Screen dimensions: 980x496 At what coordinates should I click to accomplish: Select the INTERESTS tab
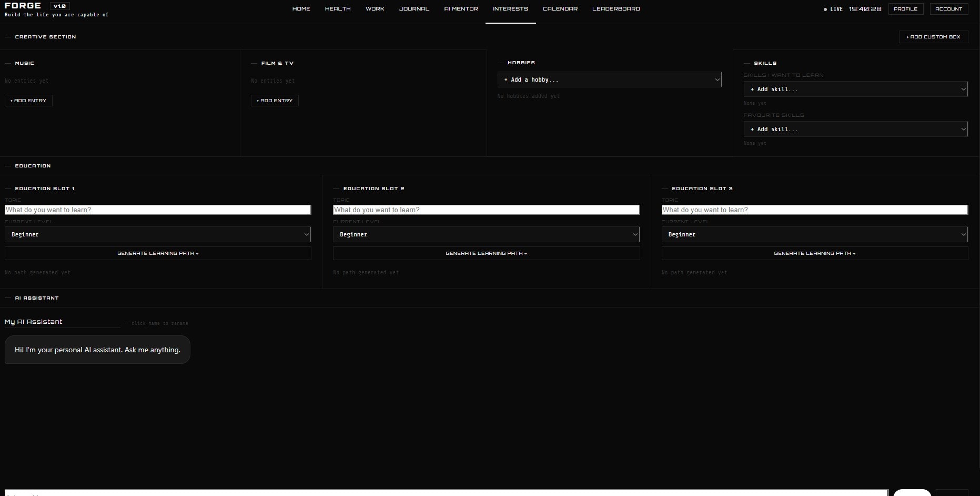tap(510, 9)
